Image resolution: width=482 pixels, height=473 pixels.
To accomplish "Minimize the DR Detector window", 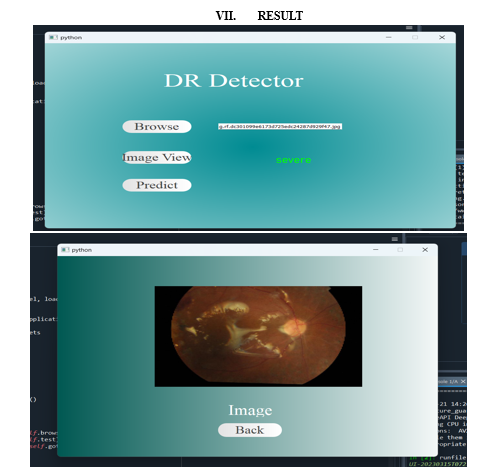I will (389, 37).
